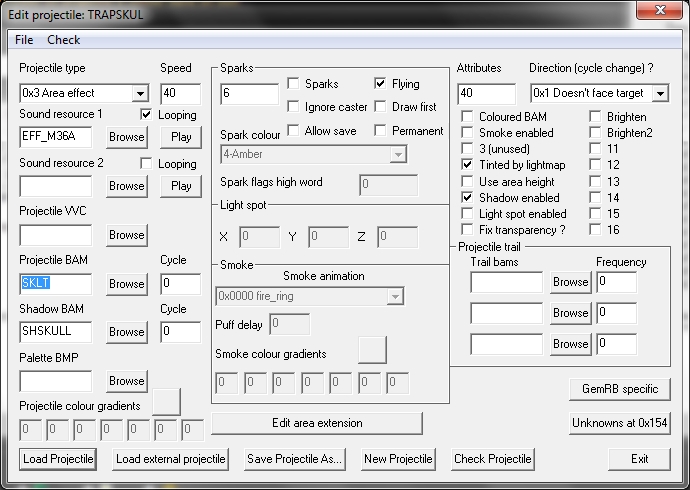Click first trail Frequency field
The width and height of the screenshot is (690, 490).
click(617, 282)
